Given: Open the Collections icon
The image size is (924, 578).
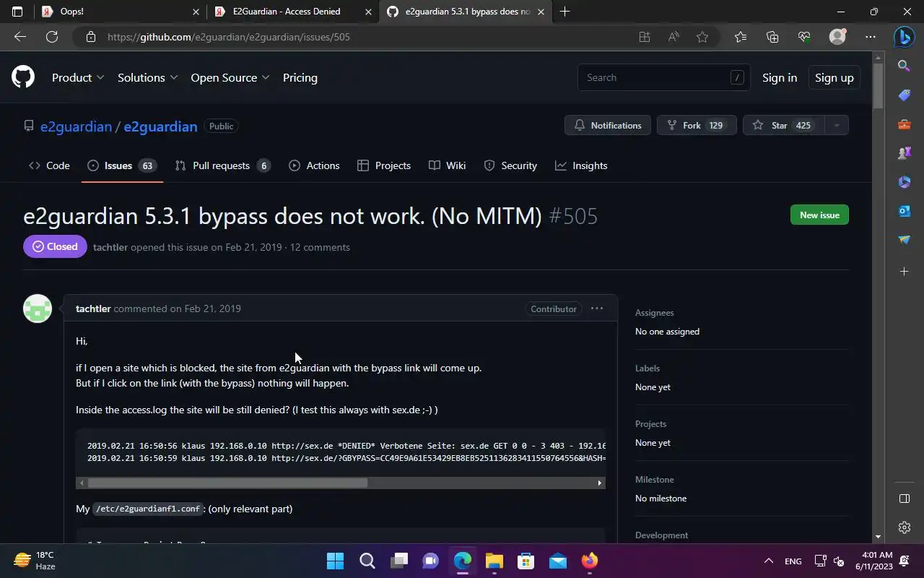Looking at the screenshot, I should point(772,37).
